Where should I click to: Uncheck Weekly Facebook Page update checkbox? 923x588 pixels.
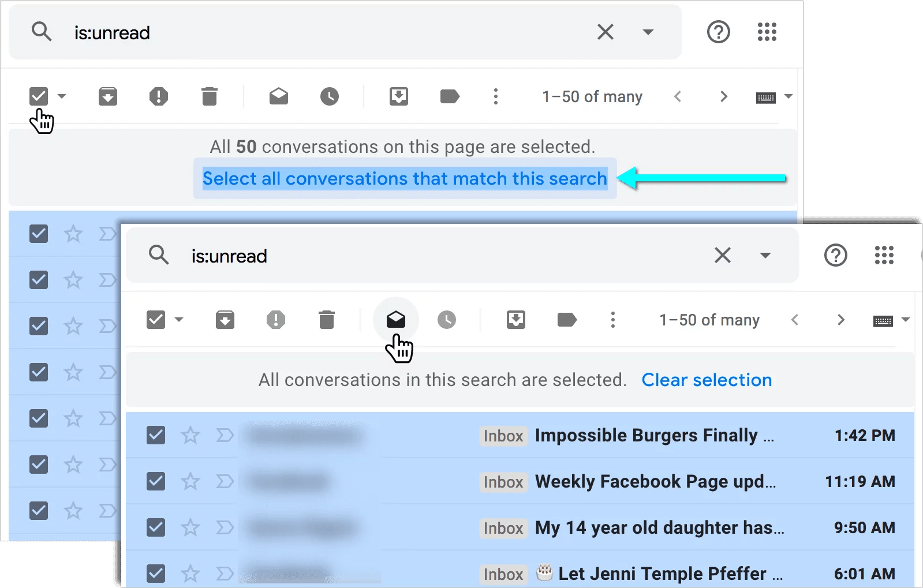[156, 481]
